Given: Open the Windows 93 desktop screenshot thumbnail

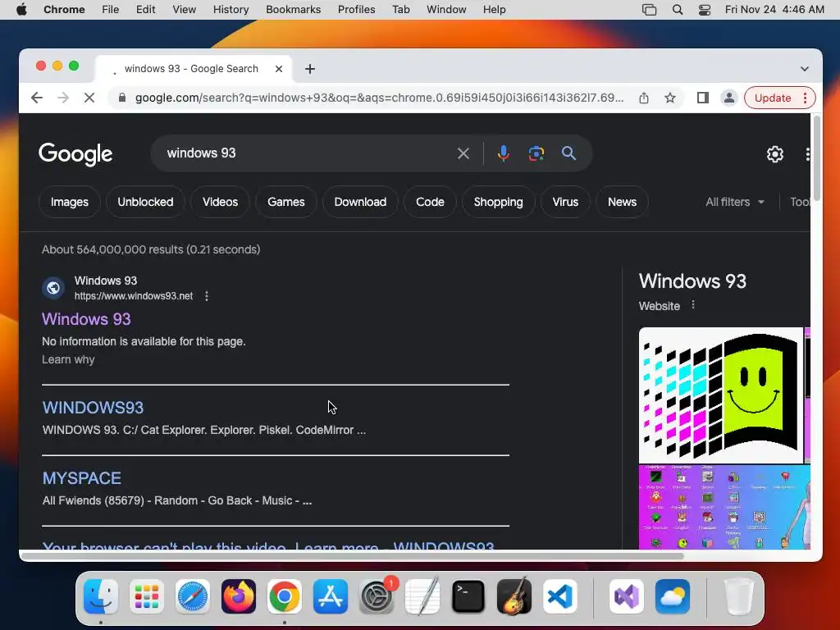Looking at the screenshot, I should [724, 507].
